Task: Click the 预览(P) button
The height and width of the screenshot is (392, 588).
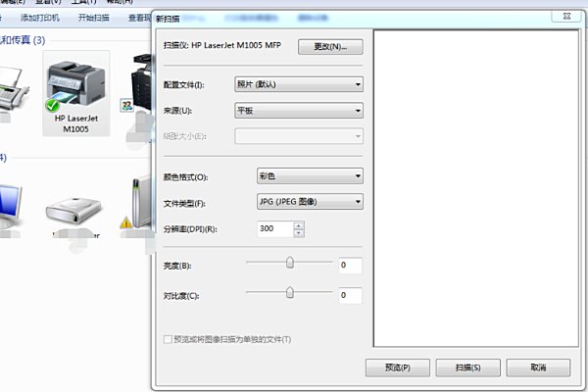Action: [x=398, y=367]
